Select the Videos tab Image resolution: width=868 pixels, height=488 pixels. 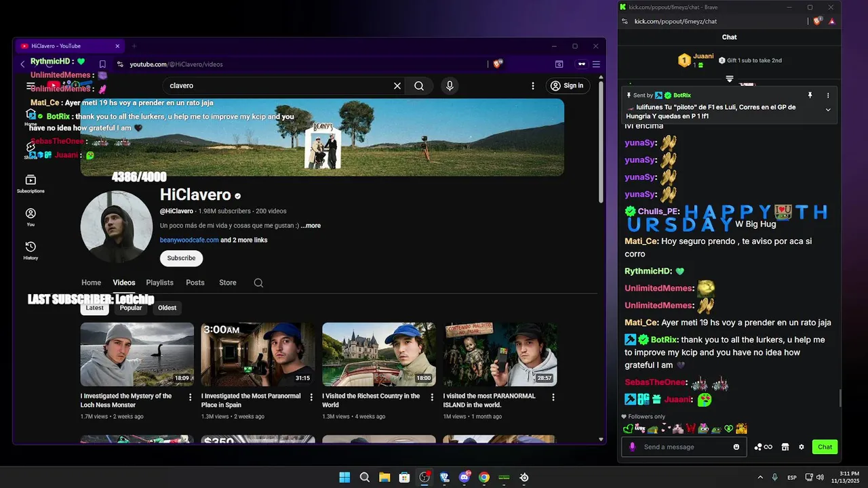tap(124, 283)
